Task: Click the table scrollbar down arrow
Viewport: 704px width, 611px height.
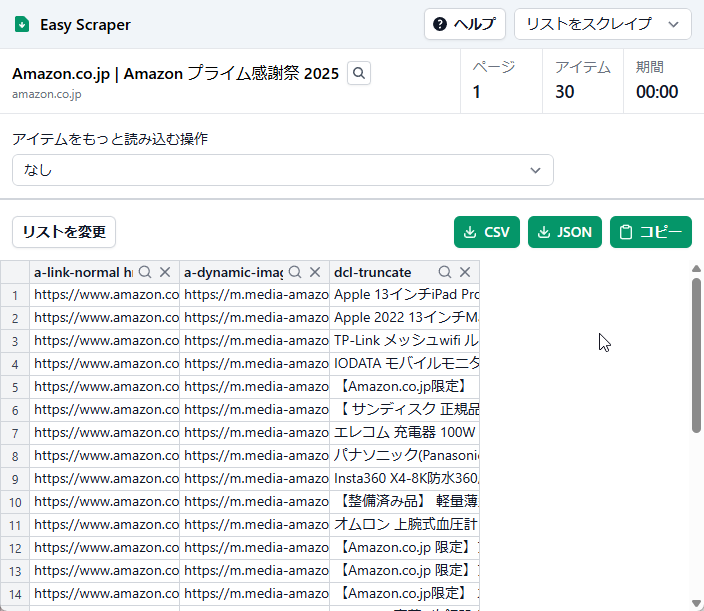Action: pos(696,603)
